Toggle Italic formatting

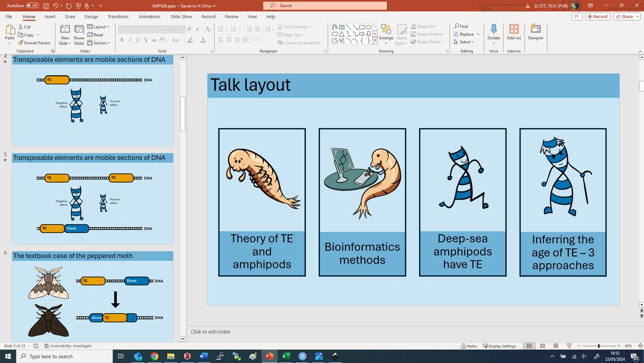tap(130, 40)
